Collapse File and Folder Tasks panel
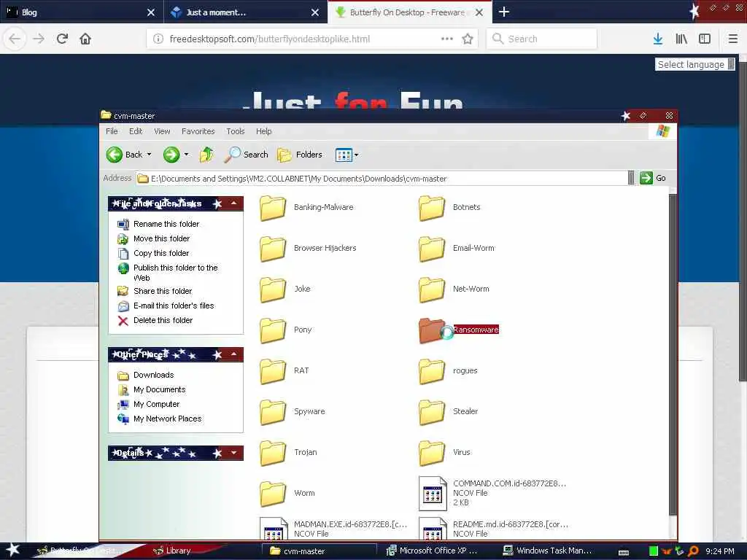Image resolution: width=747 pixels, height=560 pixels. pyautogui.click(x=234, y=203)
